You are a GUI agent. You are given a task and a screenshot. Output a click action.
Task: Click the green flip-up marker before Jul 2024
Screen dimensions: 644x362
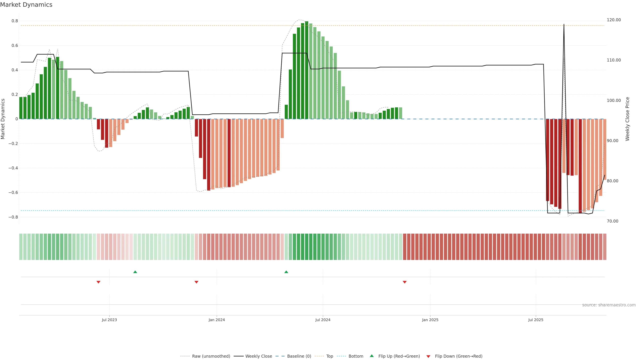(286, 272)
